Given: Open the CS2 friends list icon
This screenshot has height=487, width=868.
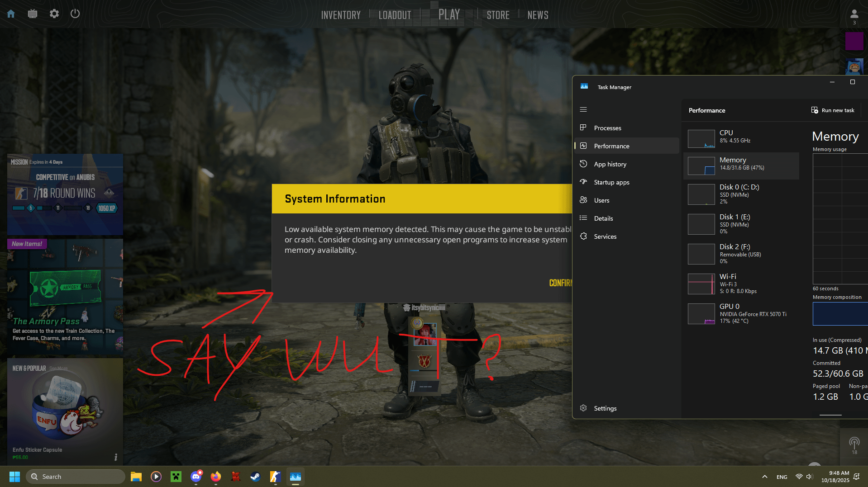Looking at the screenshot, I should point(854,15).
